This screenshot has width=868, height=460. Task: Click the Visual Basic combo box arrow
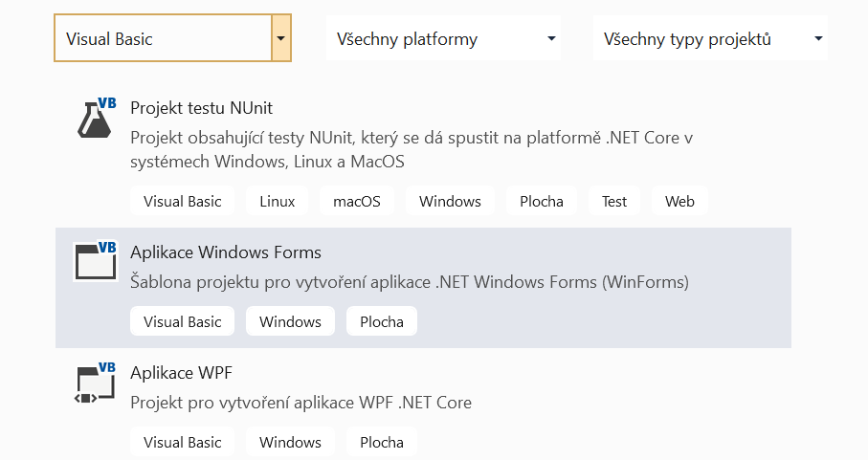point(281,38)
